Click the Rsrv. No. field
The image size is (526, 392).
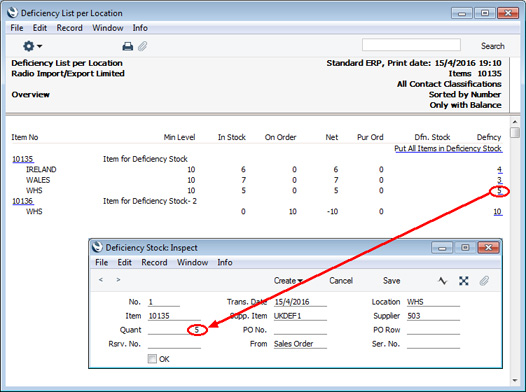point(174,344)
